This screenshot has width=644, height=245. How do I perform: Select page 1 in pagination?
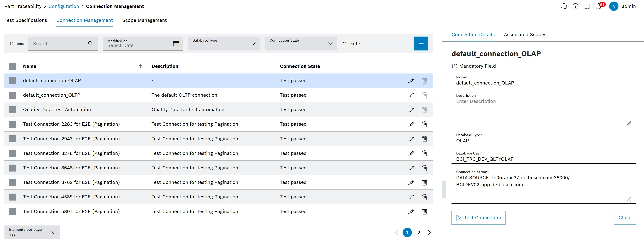[x=407, y=232]
